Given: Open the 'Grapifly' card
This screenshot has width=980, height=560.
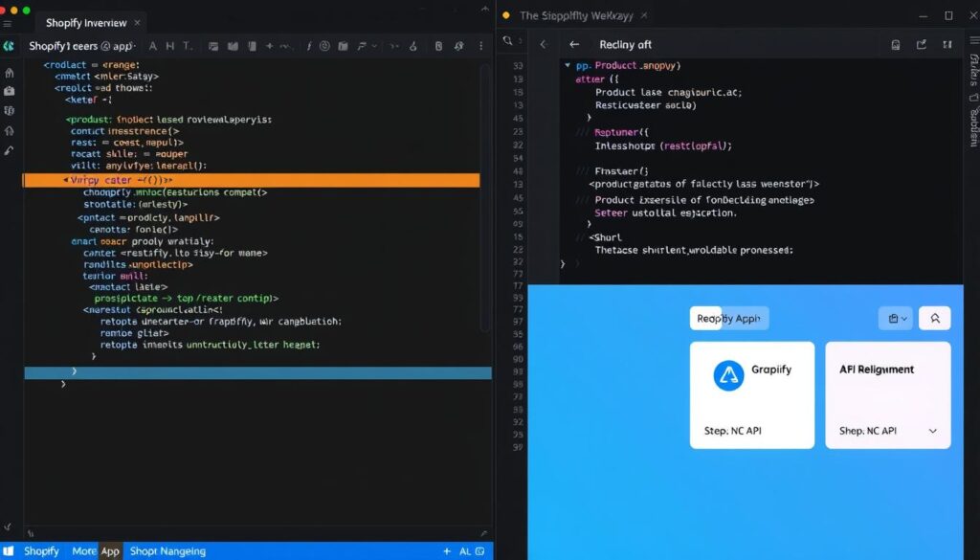Looking at the screenshot, I should (752, 395).
